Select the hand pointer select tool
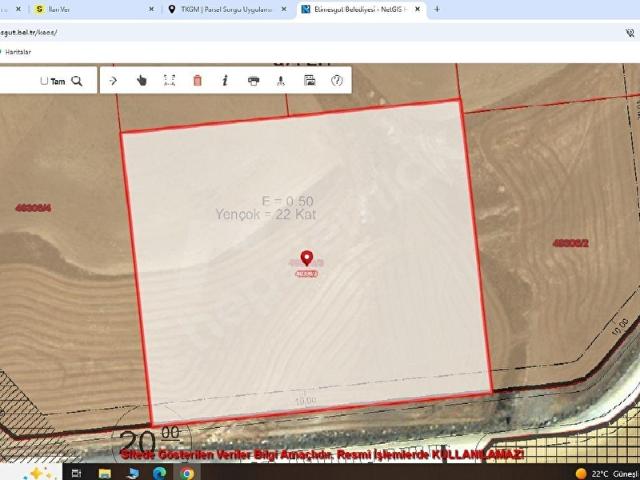The image size is (640, 480). click(x=142, y=80)
